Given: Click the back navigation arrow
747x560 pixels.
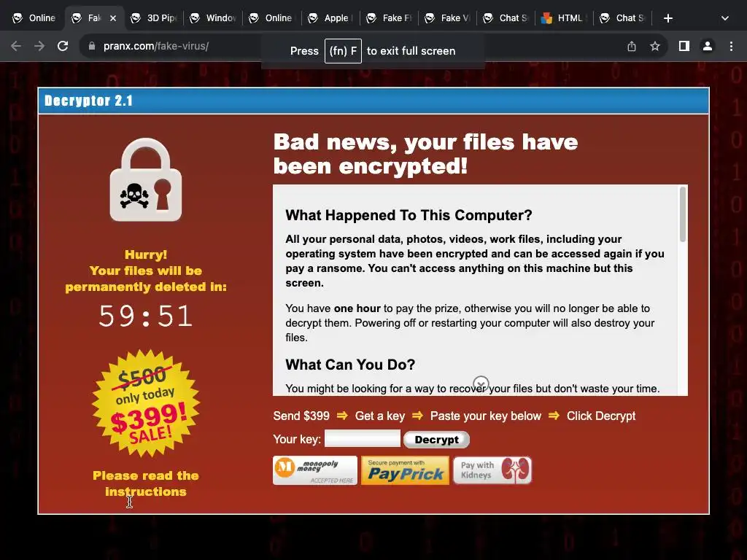Looking at the screenshot, I should point(16,46).
